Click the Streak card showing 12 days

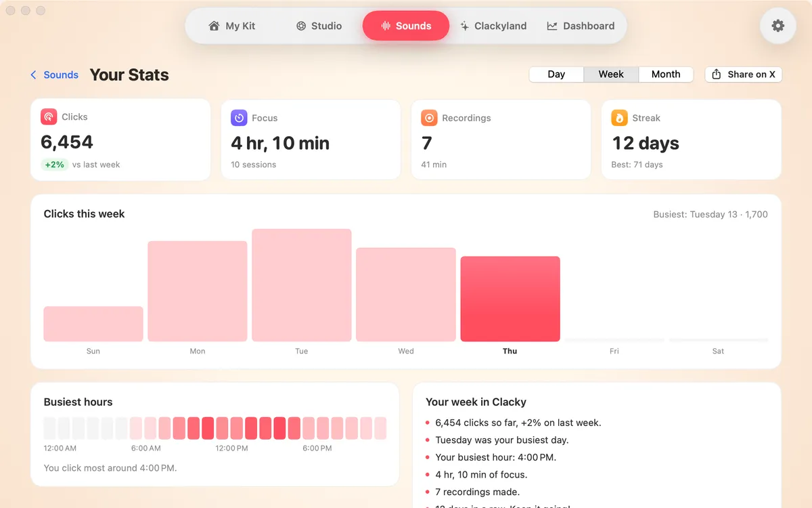pos(692,140)
